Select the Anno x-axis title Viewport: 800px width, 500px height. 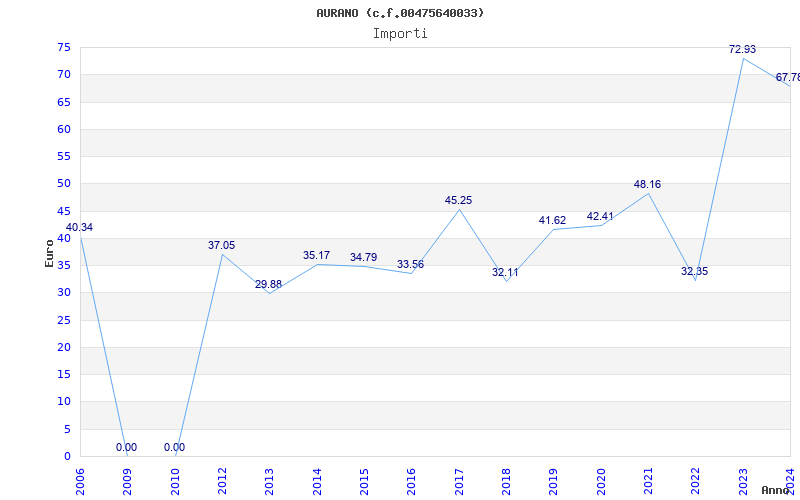775,490
